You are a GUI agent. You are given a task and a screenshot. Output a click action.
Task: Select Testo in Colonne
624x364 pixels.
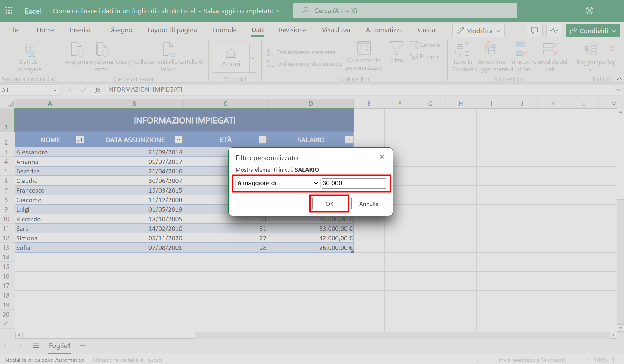(462, 55)
